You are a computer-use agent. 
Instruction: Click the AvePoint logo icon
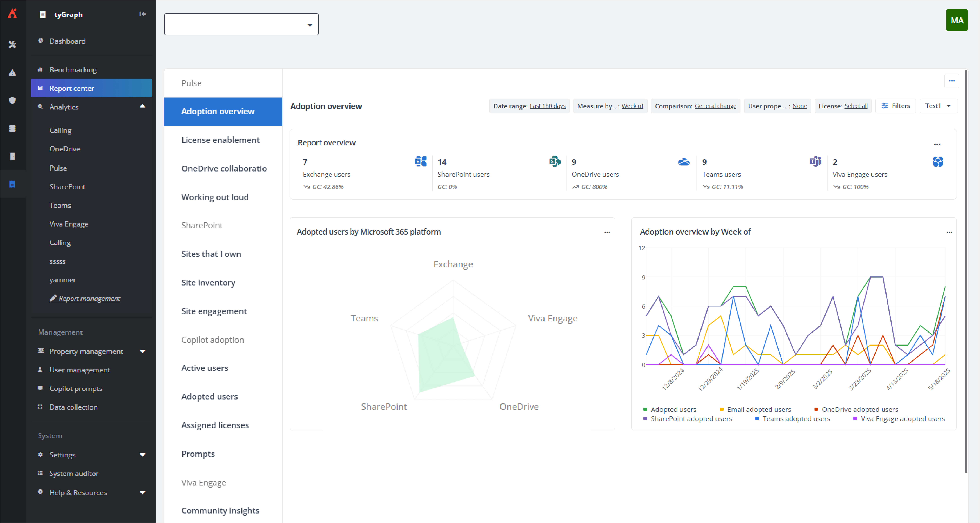(x=12, y=13)
